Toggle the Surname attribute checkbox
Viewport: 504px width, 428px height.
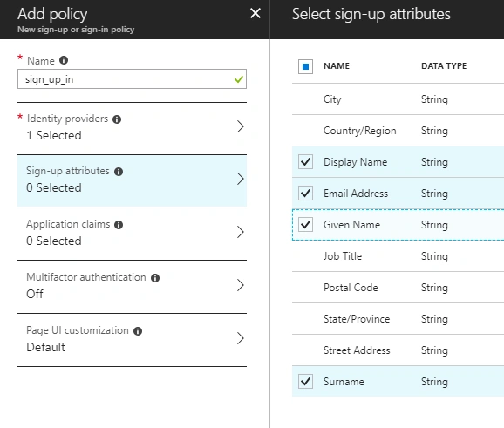click(305, 382)
